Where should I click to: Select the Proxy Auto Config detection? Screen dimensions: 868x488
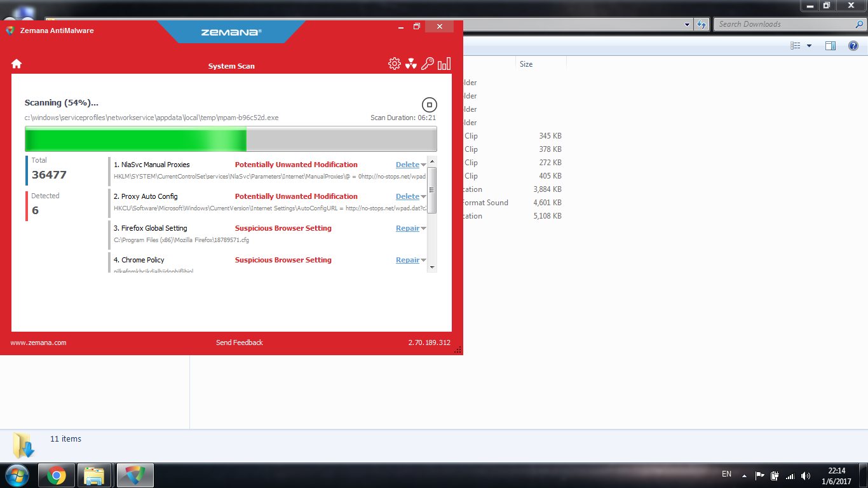pyautogui.click(x=268, y=202)
